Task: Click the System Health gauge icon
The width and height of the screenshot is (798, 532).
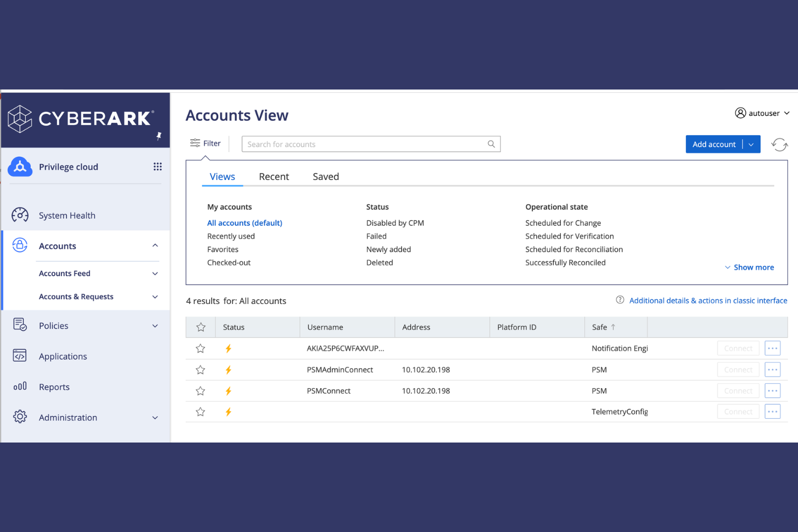Action: [20, 215]
